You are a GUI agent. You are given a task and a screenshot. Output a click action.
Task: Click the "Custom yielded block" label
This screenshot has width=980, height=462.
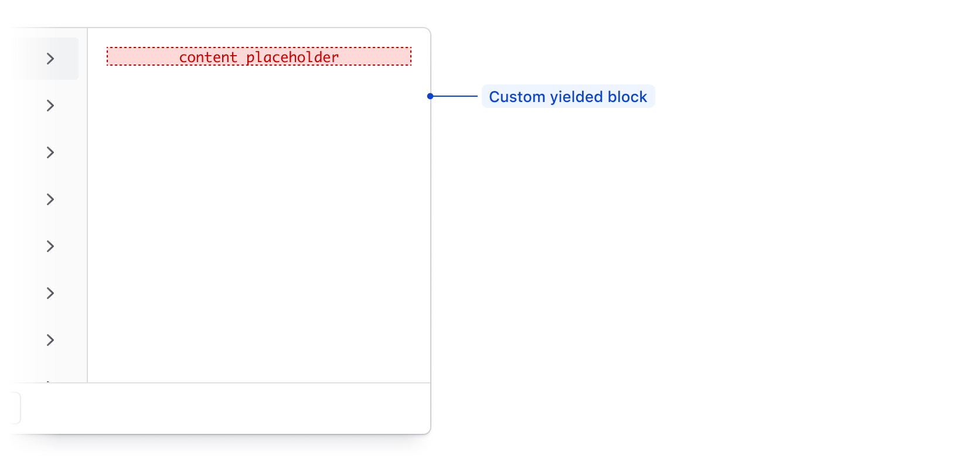[x=568, y=97]
